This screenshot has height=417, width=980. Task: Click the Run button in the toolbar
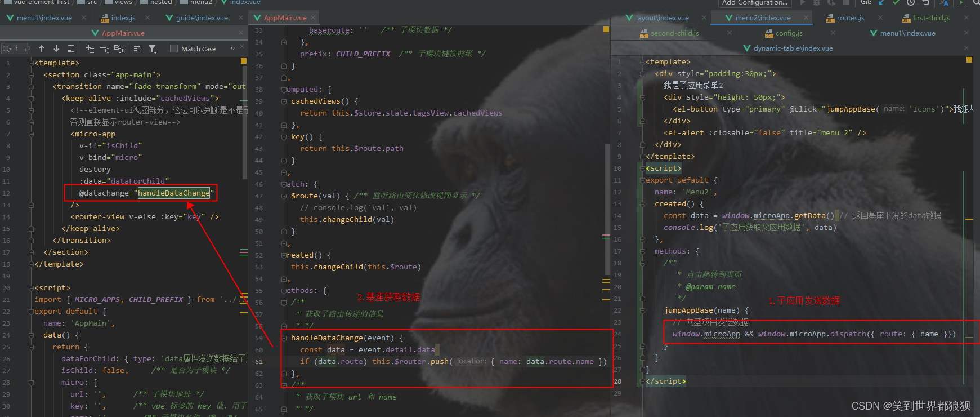(803, 3)
